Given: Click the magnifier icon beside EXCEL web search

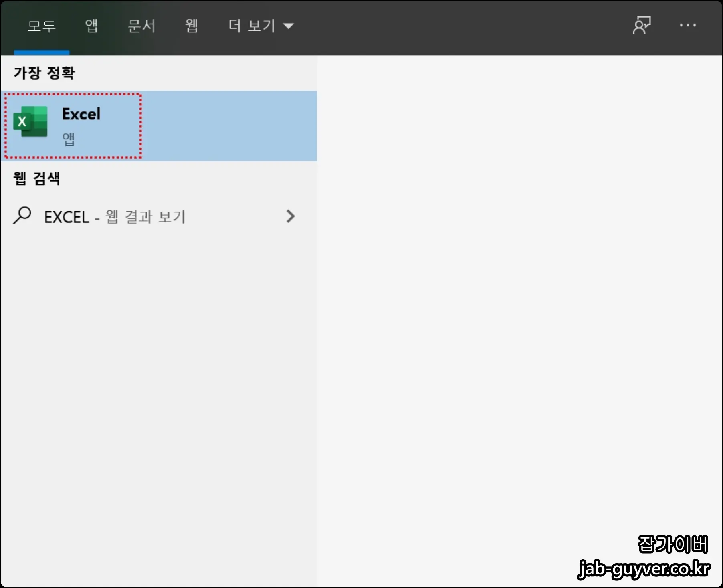Looking at the screenshot, I should pyautogui.click(x=22, y=216).
